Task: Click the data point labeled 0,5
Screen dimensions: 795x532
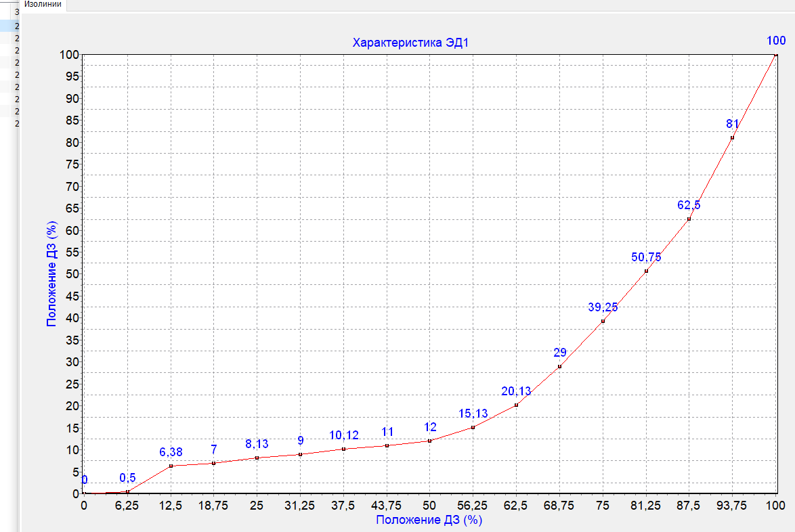Action: [x=127, y=491]
